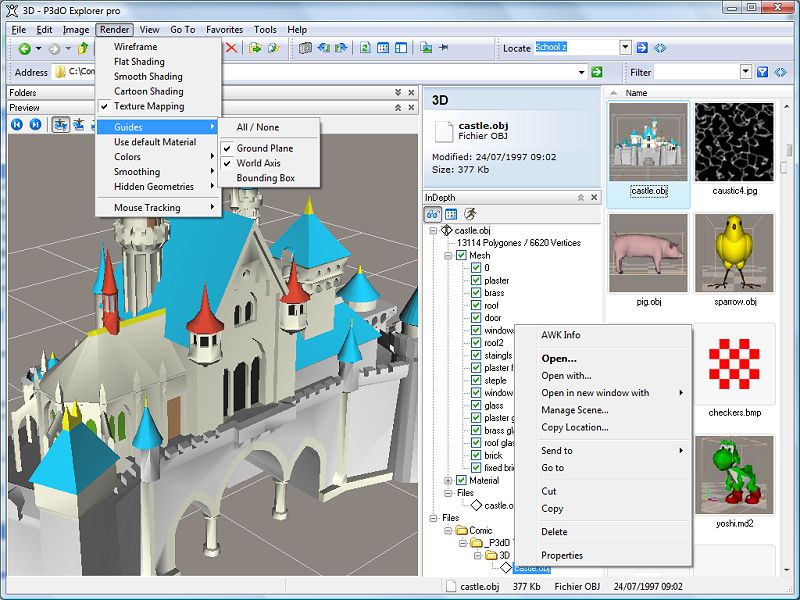Click the blue Locate go arrow button
The image size is (800, 600).
[642, 48]
